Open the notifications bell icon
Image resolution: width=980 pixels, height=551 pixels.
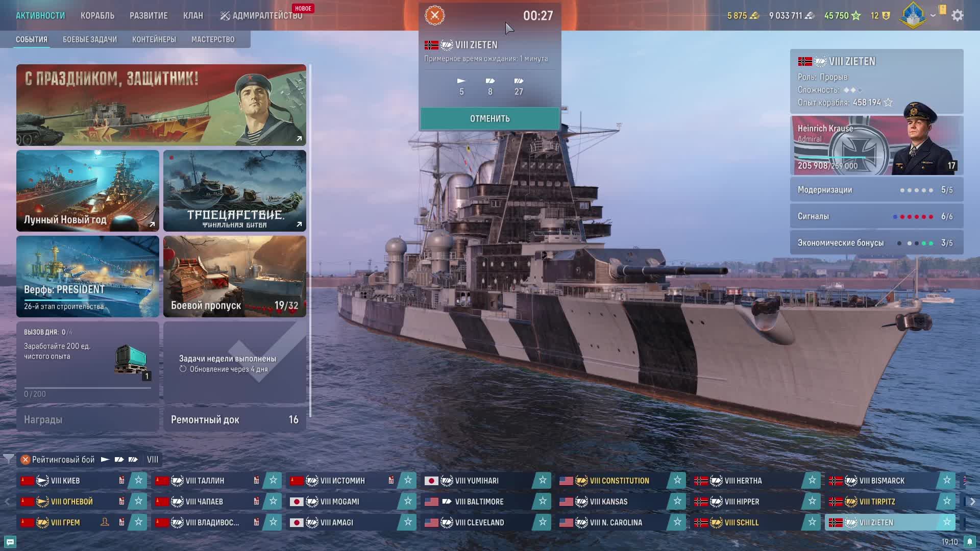pos(970,542)
